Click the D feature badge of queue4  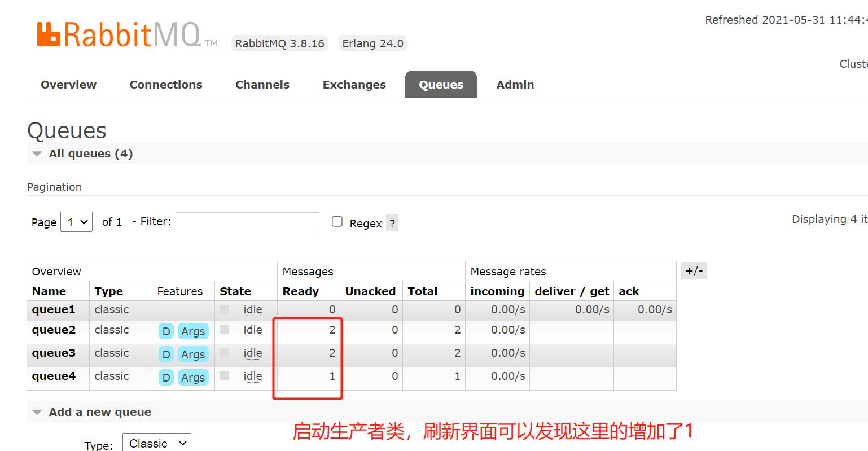[x=166, y=378]
